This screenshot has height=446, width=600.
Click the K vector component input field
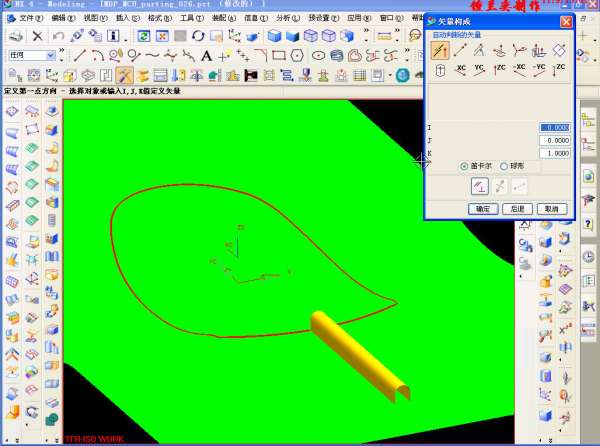click(x=555, y=153)
